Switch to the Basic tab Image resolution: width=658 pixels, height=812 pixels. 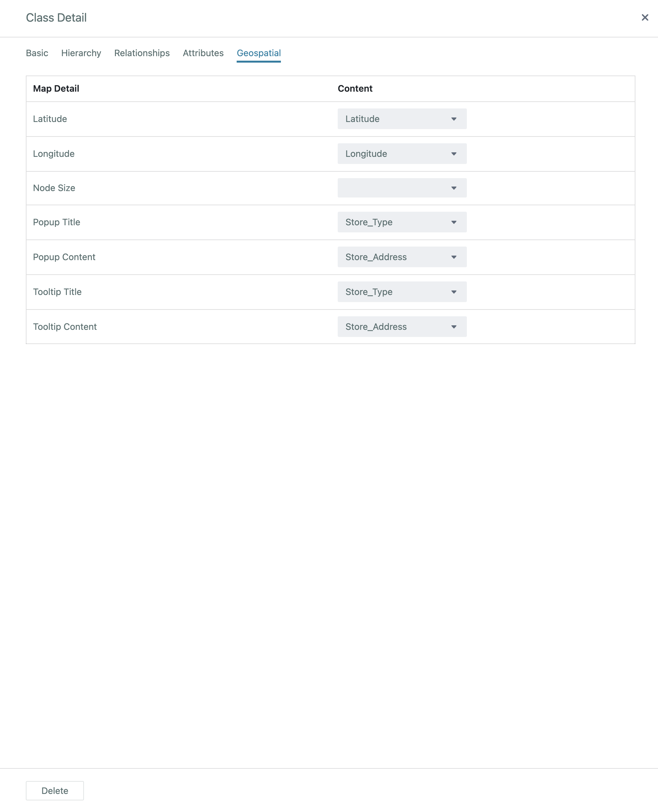[x=37, y=53]
